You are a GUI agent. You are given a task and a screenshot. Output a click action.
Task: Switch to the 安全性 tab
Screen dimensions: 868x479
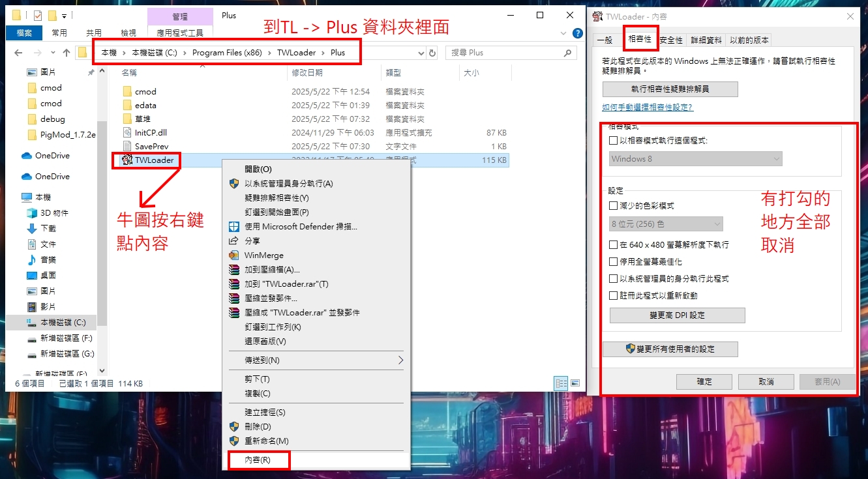tap(671, 40)
